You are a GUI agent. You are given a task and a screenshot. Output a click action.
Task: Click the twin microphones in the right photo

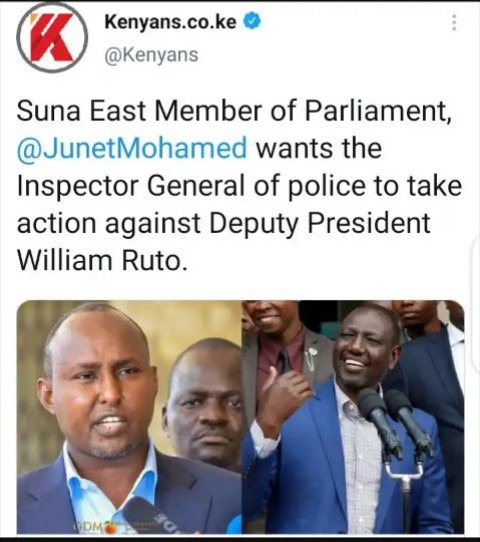[x=396, y=423]
